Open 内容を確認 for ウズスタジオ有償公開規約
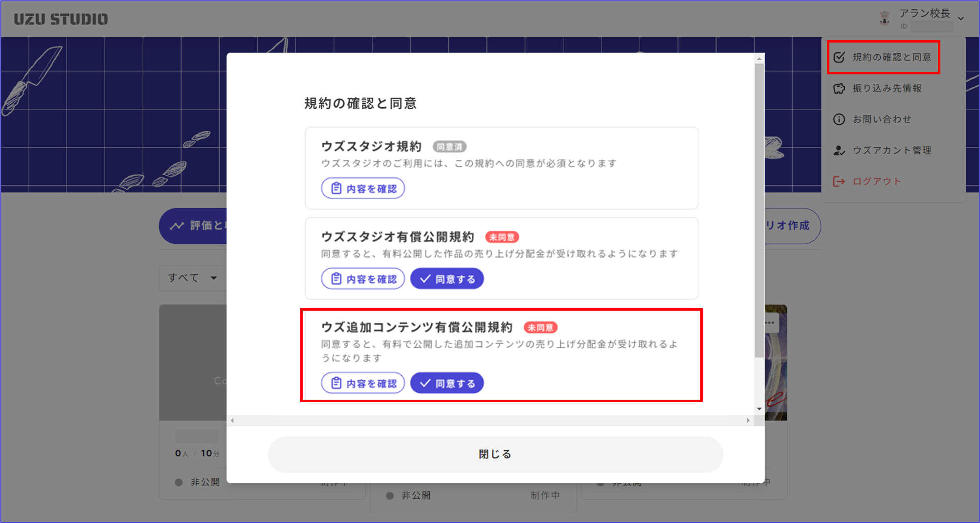The image size is (980, 523). (363, 279)
